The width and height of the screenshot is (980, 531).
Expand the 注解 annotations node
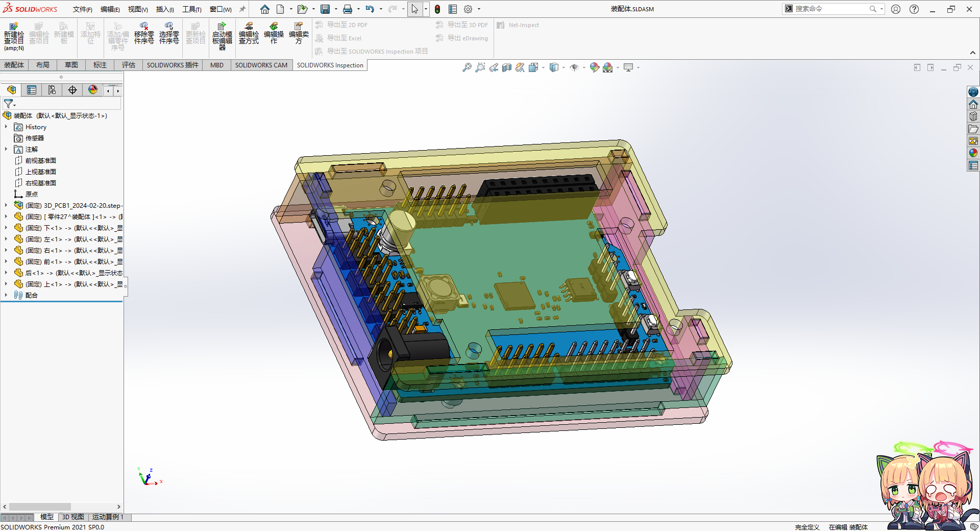tap(6, 149)
